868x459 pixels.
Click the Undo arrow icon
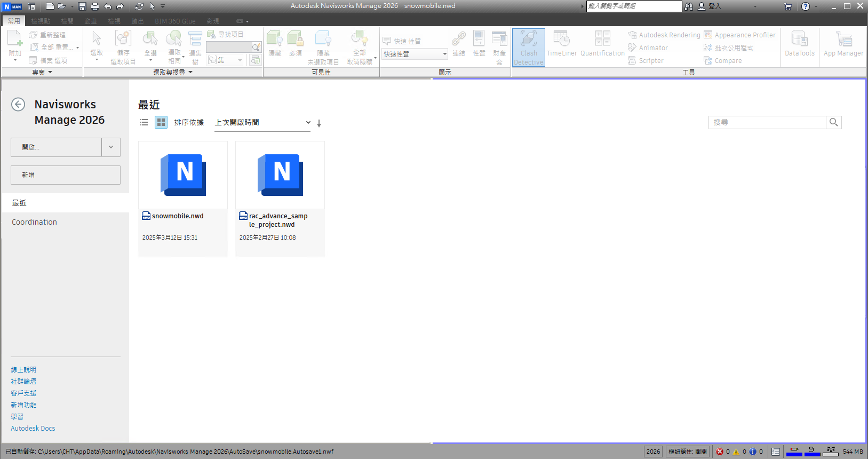click(x=108, y=6)
